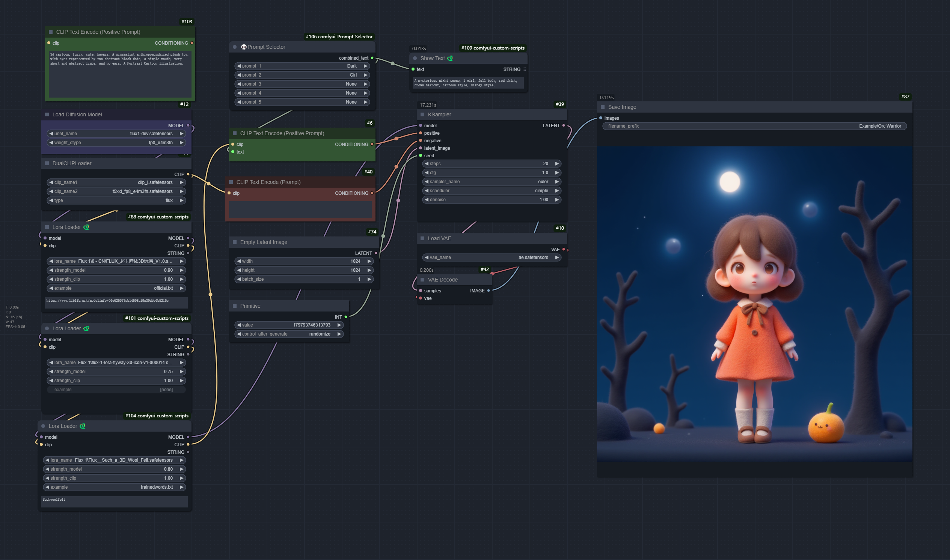This screenshot has height=560, width=950.
Task: Collapse the KSampler node using its title square
Action: [x=422, y=115]
